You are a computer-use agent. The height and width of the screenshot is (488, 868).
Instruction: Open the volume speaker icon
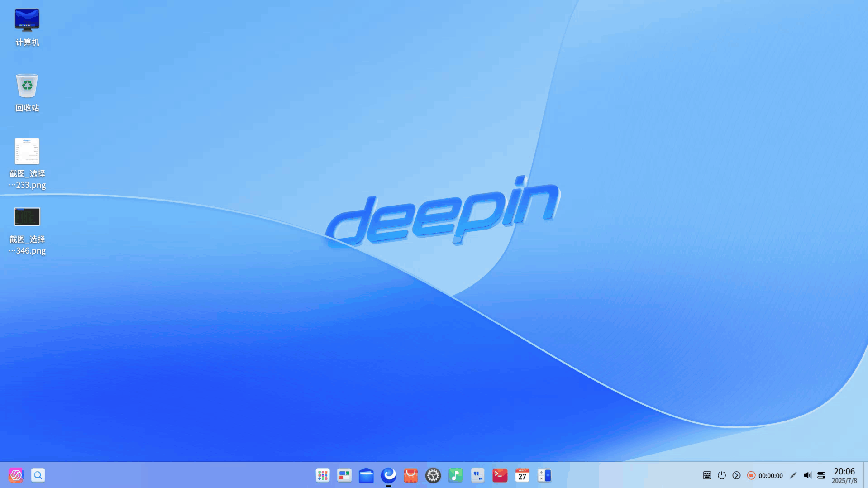click(807, 475)
